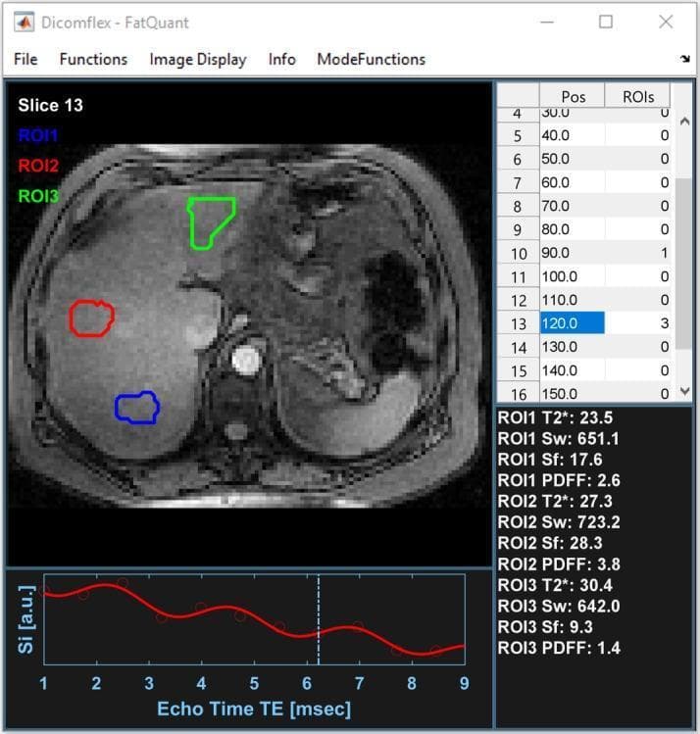Click the Echo Time TE [msec] axis label
This screenshot has height=734, width=700.
254,709
